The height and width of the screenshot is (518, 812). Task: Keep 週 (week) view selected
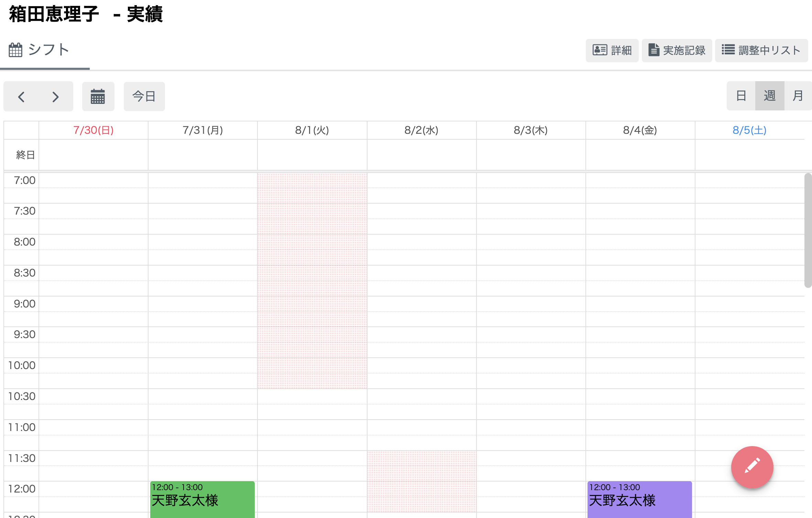[769, 96]
